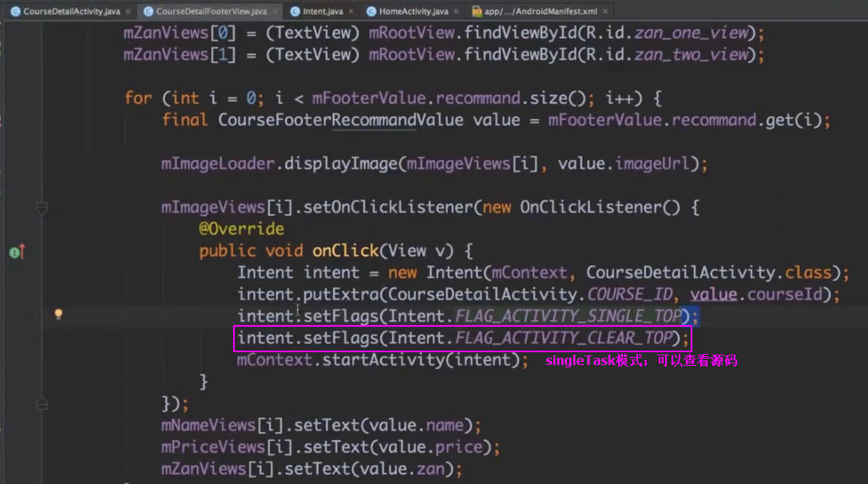Click CourseFooterRecommandValue type name

(340, 120)
